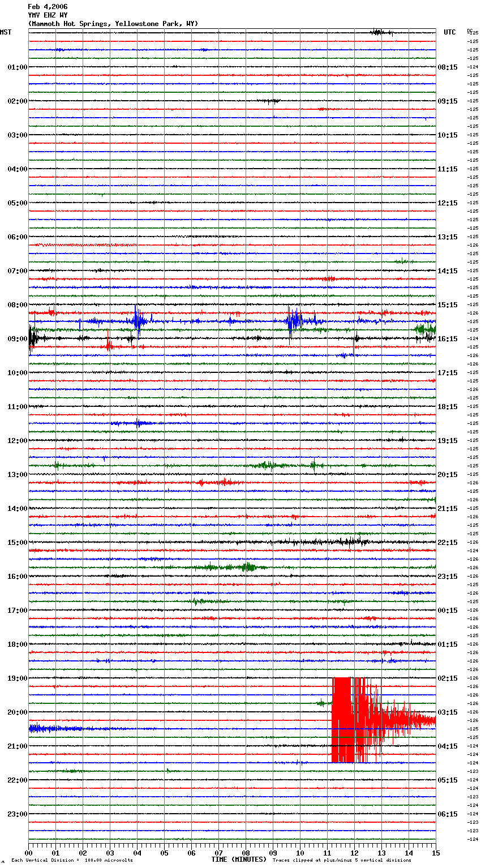
Task: Click the "19:00" MST hour label
Action: tap(17, 678)
